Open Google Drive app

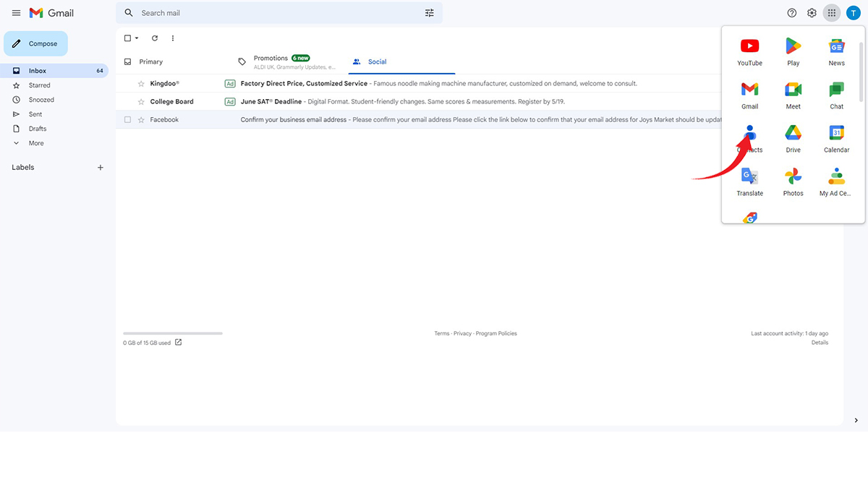[793, 140]
